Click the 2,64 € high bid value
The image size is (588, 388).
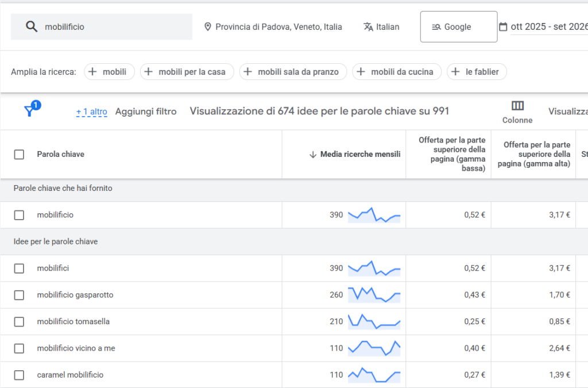559,348
